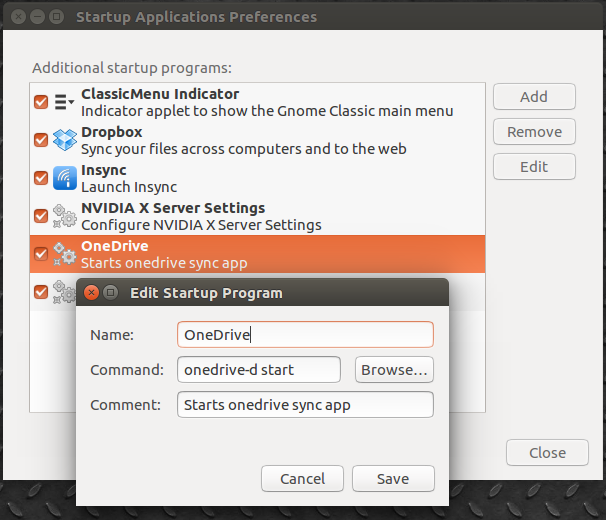Click 'Configure NVIDIA X Server Settings' description
The height and width of the screenshot is (520, 606).
click(x=201, y=225)
